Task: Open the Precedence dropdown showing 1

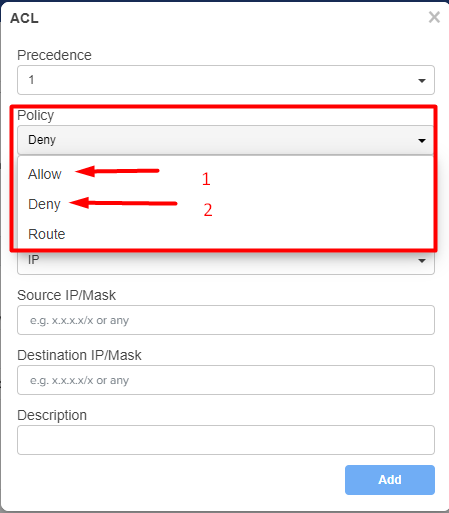Action: click(x=226, y=80)
